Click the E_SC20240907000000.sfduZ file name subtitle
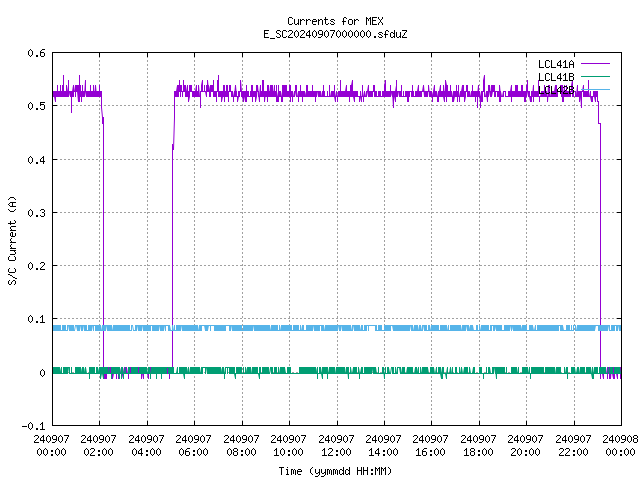Viewport: 640px width, 480px height. [x=335, y=34]
